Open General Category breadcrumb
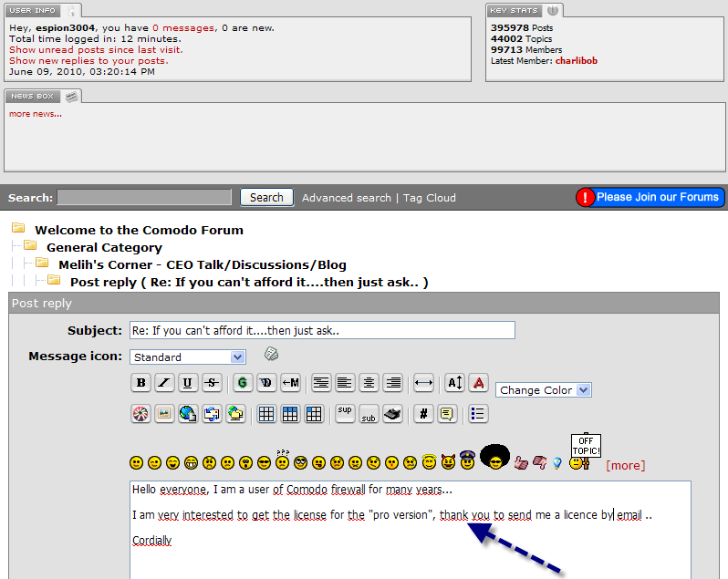 (x=104, y=248)
